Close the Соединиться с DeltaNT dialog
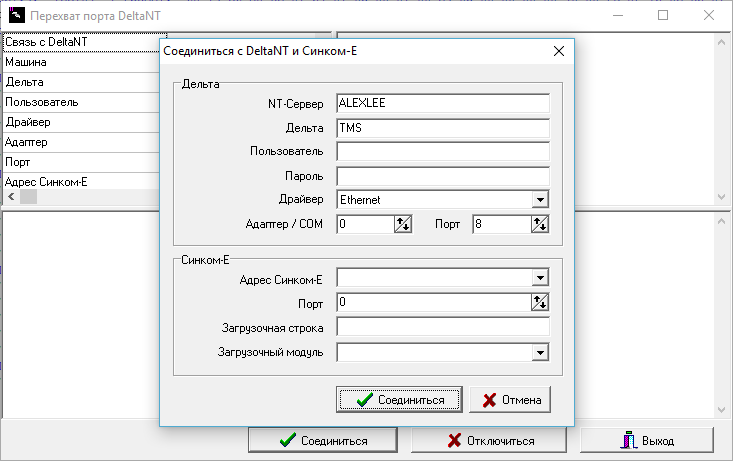Viewport: 733px width, 461px height. pos(558,51)
